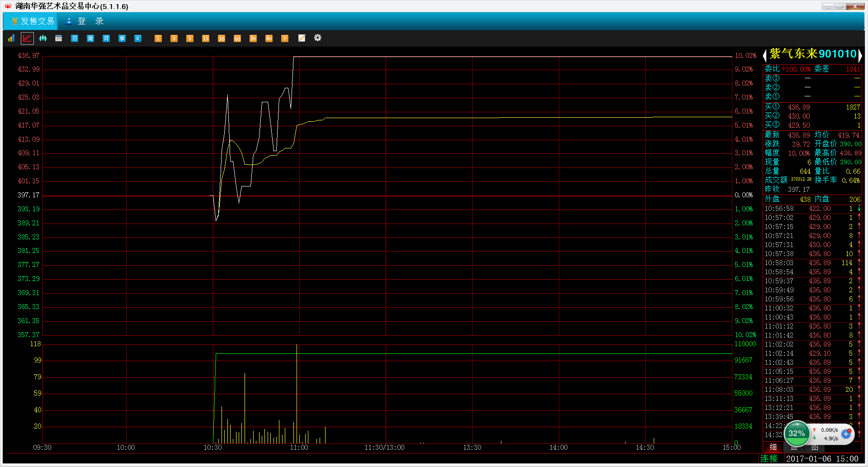This screenshot has height=467, width=868.
Task: Choose the 30-minute orange period icon
Action: 222,38
